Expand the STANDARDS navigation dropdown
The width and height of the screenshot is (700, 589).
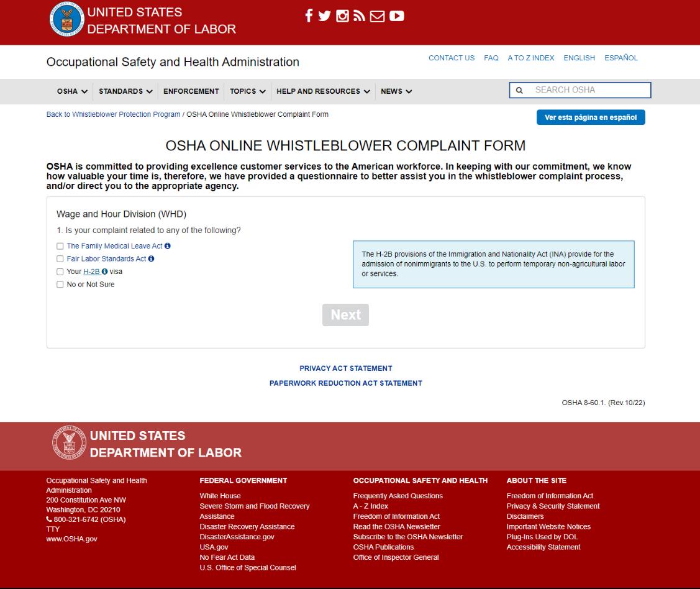click(x=125, y=91)
